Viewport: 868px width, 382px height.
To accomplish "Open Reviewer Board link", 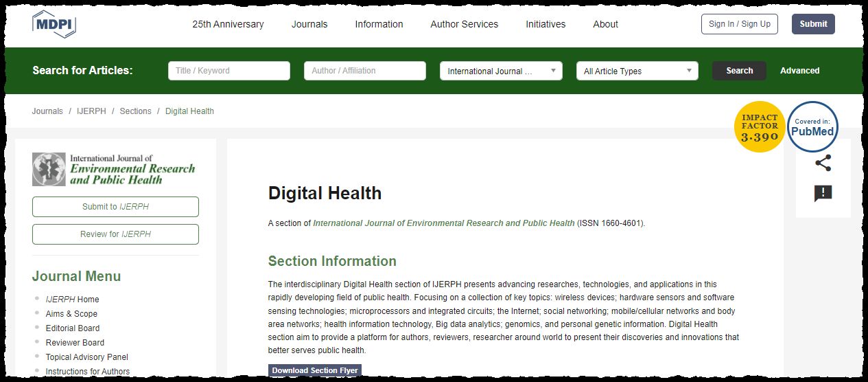I will tap(75, 343).
